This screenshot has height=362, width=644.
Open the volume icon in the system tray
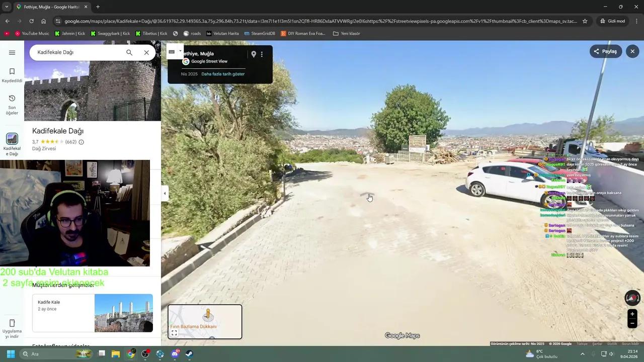tap(612, 354)
